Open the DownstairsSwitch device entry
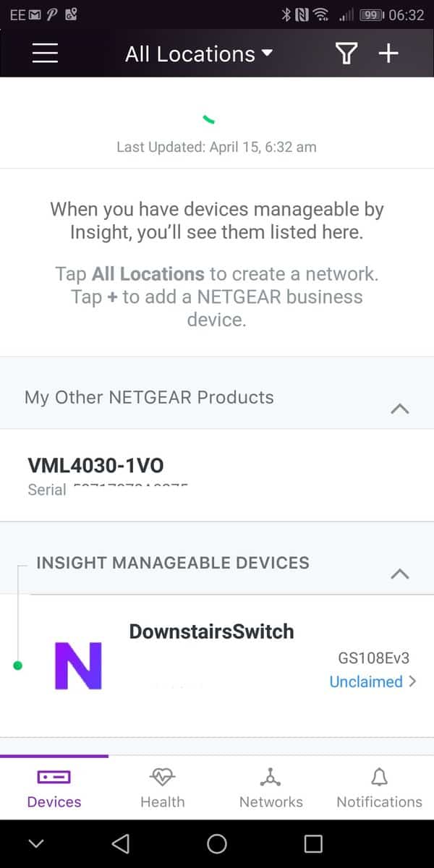Screen dimensions: 434x868 click(x=211, y=631)
